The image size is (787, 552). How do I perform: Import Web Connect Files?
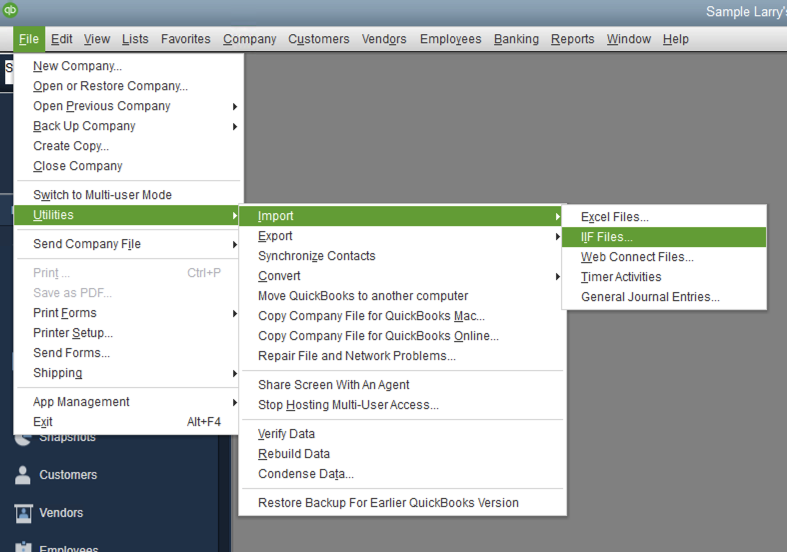click(x=664, y=257)
